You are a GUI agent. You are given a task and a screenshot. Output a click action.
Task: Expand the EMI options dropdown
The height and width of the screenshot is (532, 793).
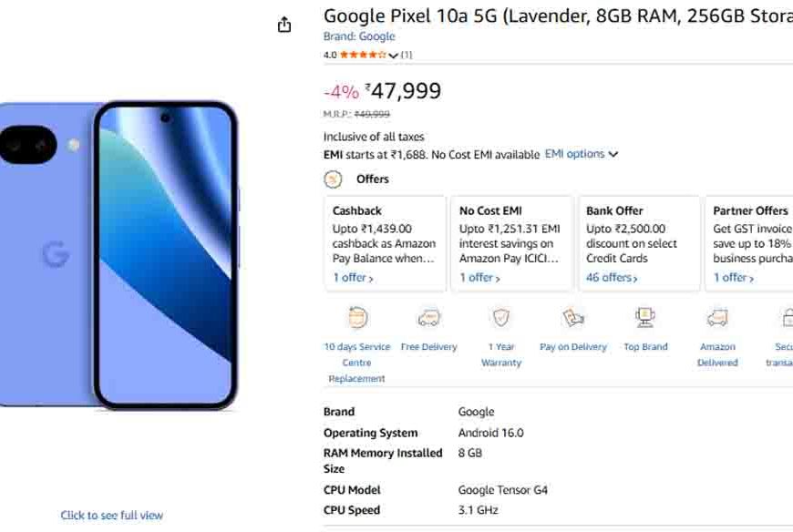coord(582,154)
